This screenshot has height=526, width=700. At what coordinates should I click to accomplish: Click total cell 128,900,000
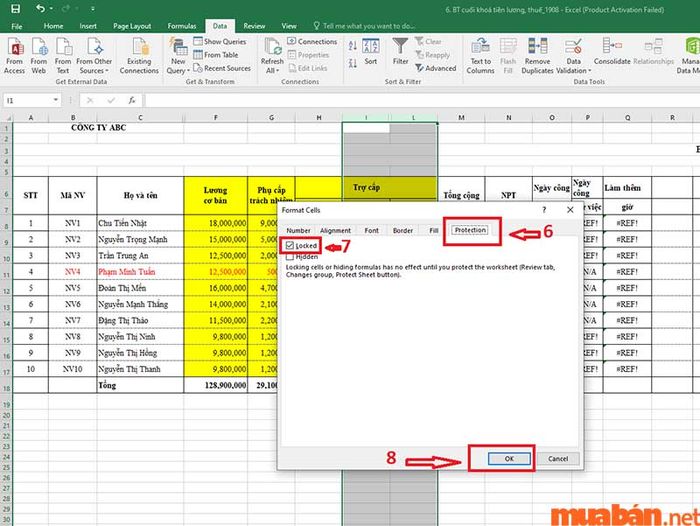click(x=216, y=385)
